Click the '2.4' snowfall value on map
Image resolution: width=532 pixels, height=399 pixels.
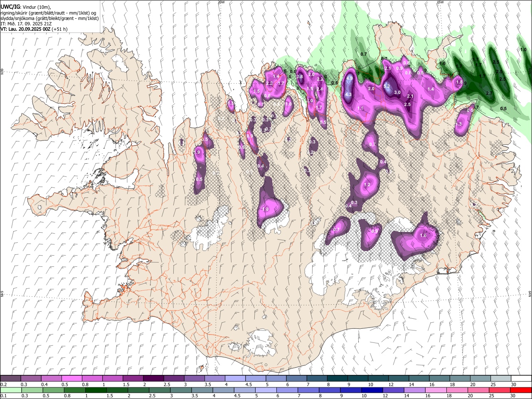coord(320,89)
